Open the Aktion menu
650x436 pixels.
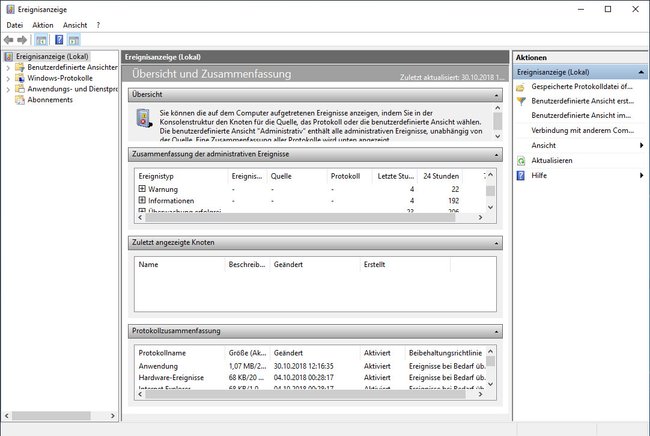43,25
